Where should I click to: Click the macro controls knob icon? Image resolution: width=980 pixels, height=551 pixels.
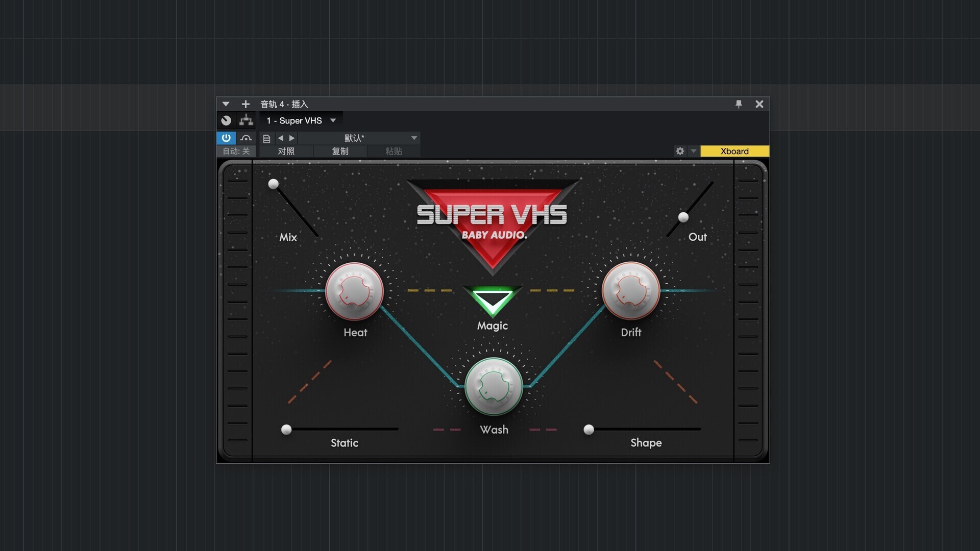pos(226,120)
